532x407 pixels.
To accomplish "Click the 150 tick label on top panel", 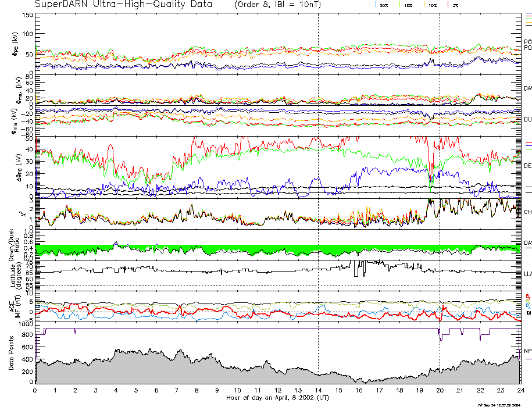I will 27,16.
